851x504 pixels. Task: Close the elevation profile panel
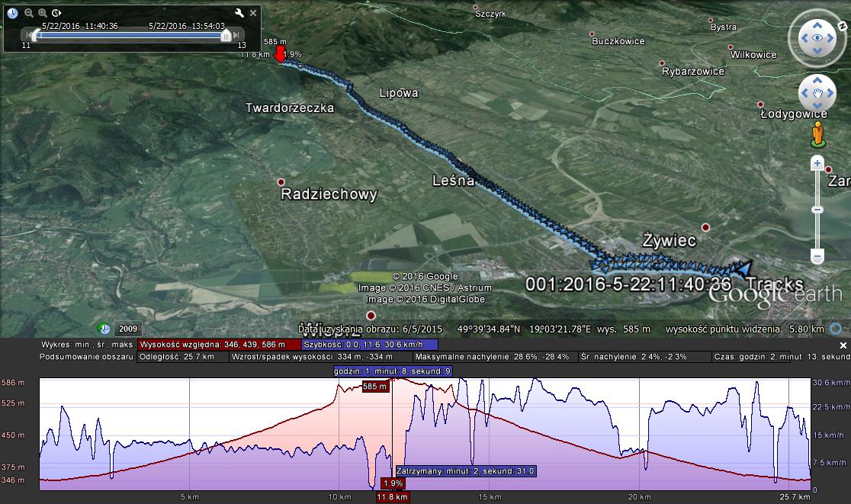(x=844, y=345)
